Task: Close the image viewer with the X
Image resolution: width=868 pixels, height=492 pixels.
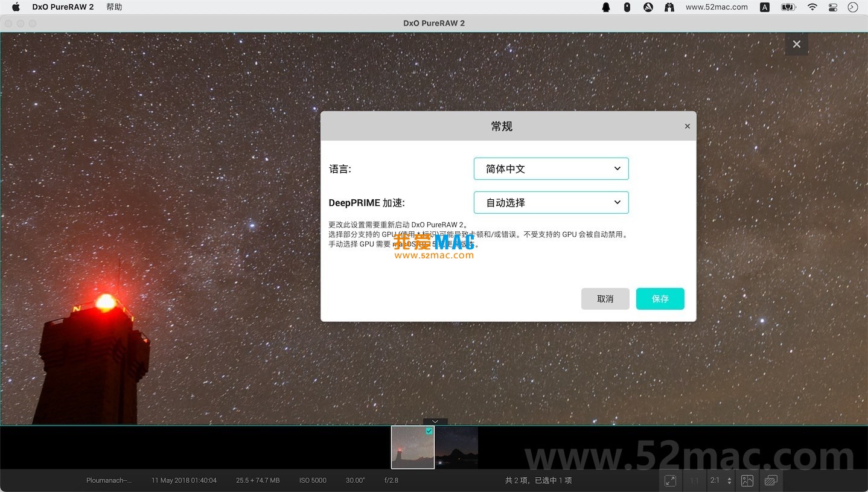Action: click(797, 44)
